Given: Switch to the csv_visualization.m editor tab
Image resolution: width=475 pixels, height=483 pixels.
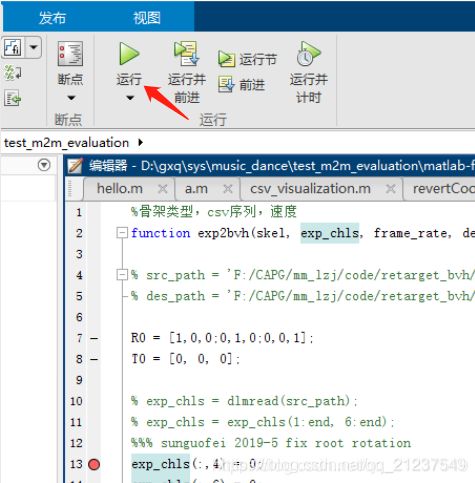Looking at the screenshot, I should 310,189.
